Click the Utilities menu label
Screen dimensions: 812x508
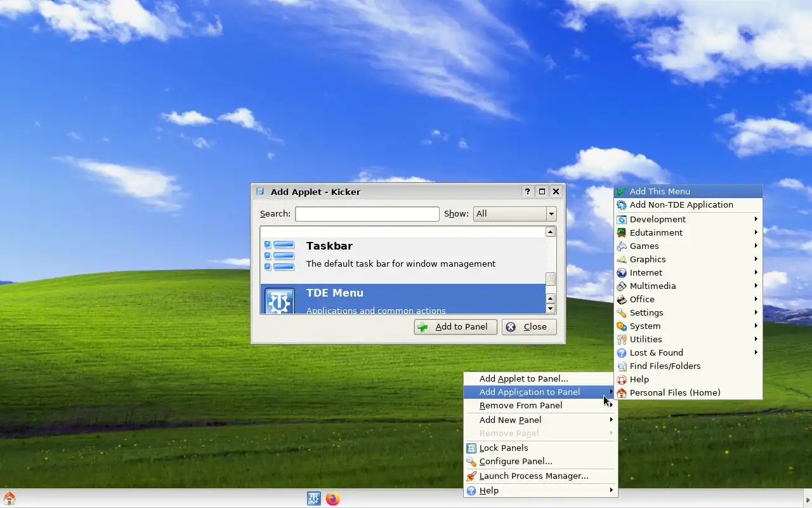point(646,340)
